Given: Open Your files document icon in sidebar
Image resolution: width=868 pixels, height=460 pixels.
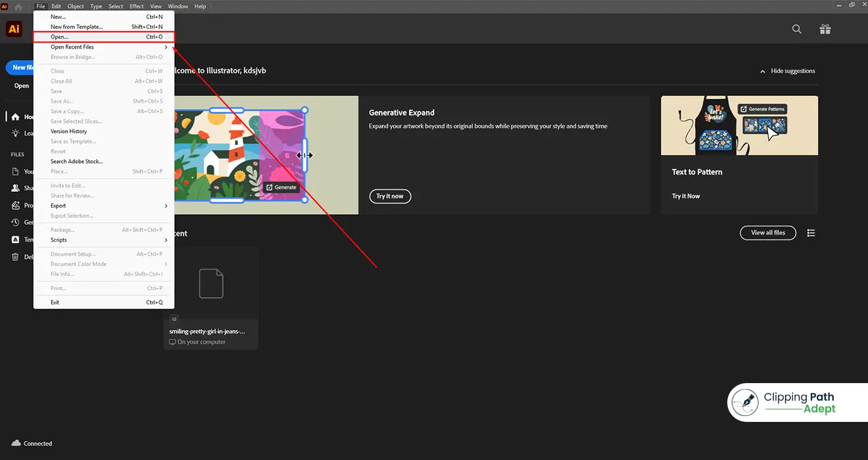Looking at the screenshot, I should tap(15, 172).
